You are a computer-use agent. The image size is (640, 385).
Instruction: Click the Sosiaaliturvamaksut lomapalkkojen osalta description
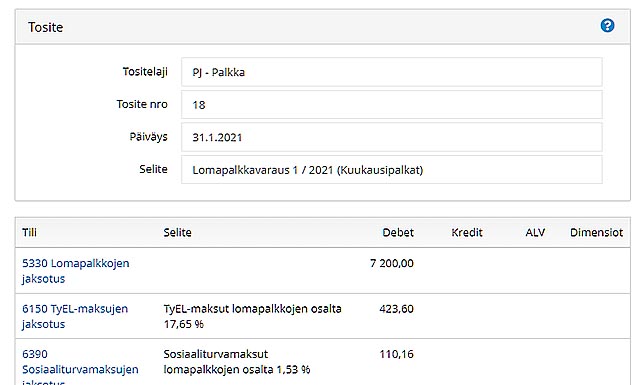click(237, 361)
